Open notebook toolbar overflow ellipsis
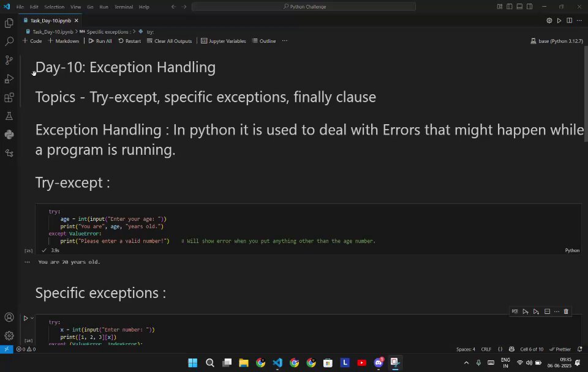Screen dimensions: 588x372 (x=285, y=41)
